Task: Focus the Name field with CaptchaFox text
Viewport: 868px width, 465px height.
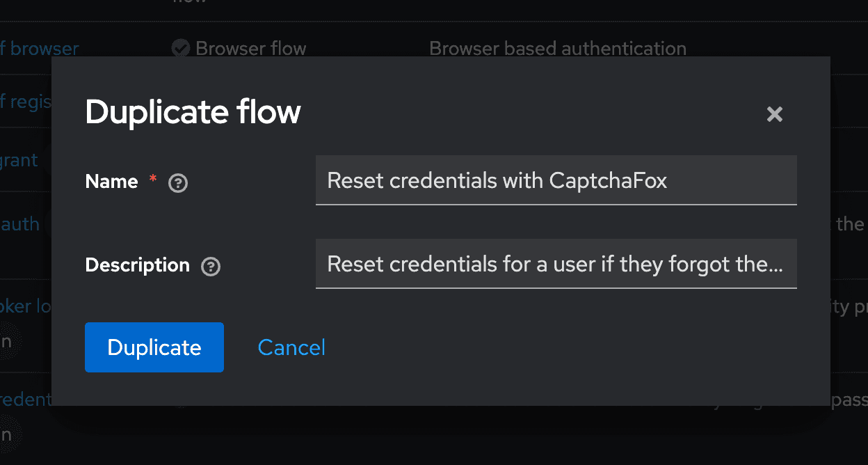Action: pyautogui.click(x=556, y=180)
